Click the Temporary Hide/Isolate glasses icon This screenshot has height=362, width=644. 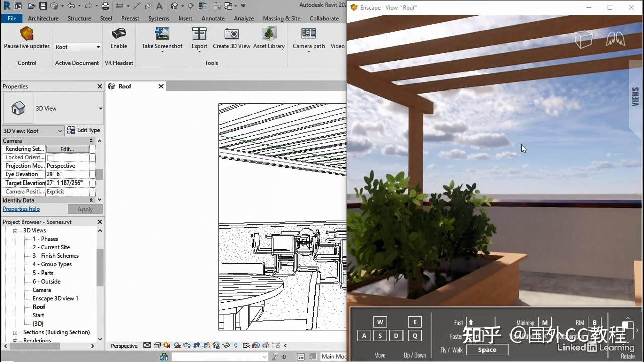(226, 346)
